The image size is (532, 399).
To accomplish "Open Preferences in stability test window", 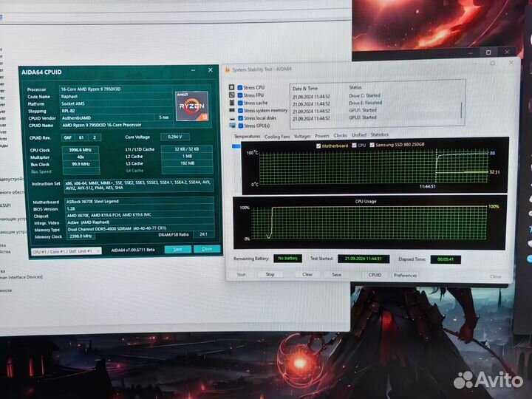I will click(405, 276).
